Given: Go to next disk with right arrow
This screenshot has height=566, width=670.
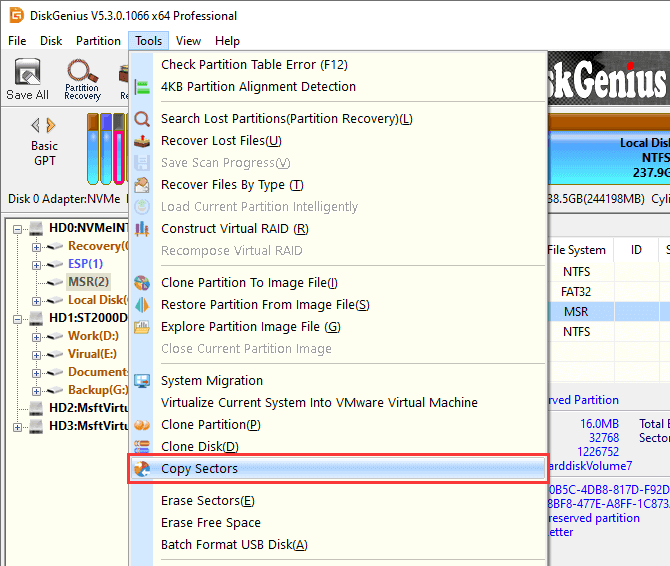Looking at the screenshot, I should (52, 125).
